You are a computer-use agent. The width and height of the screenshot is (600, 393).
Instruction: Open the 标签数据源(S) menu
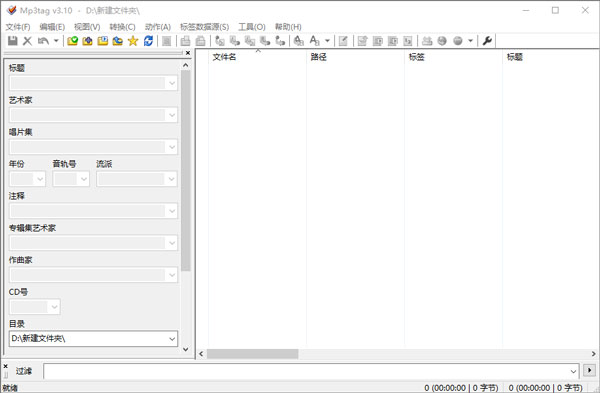[x=204, y=27]
